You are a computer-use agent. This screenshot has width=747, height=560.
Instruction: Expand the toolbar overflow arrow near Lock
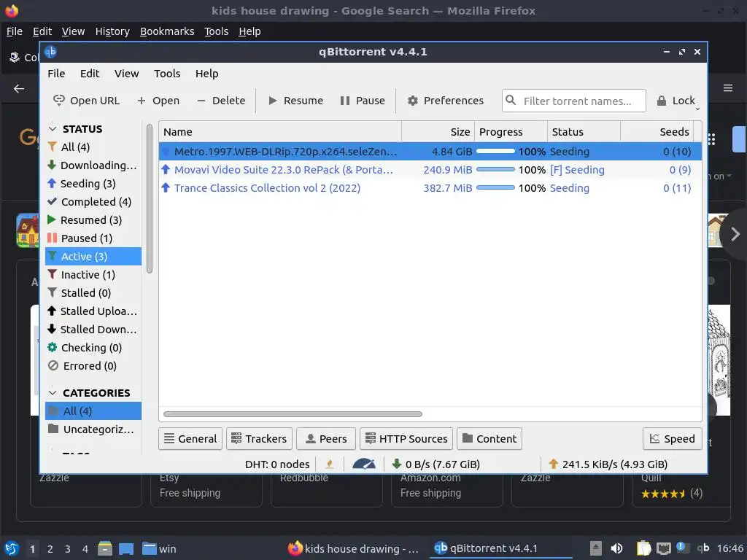coord(697,109)
